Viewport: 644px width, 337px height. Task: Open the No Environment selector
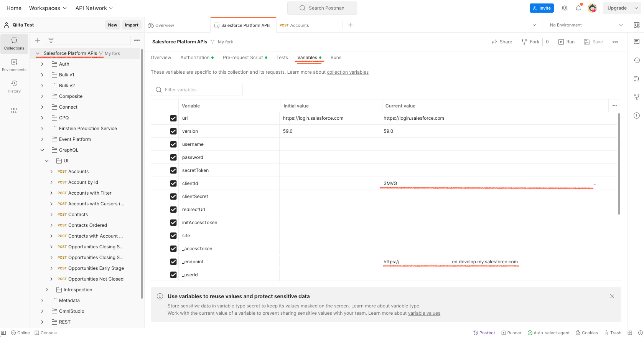(x=586, y=25)
